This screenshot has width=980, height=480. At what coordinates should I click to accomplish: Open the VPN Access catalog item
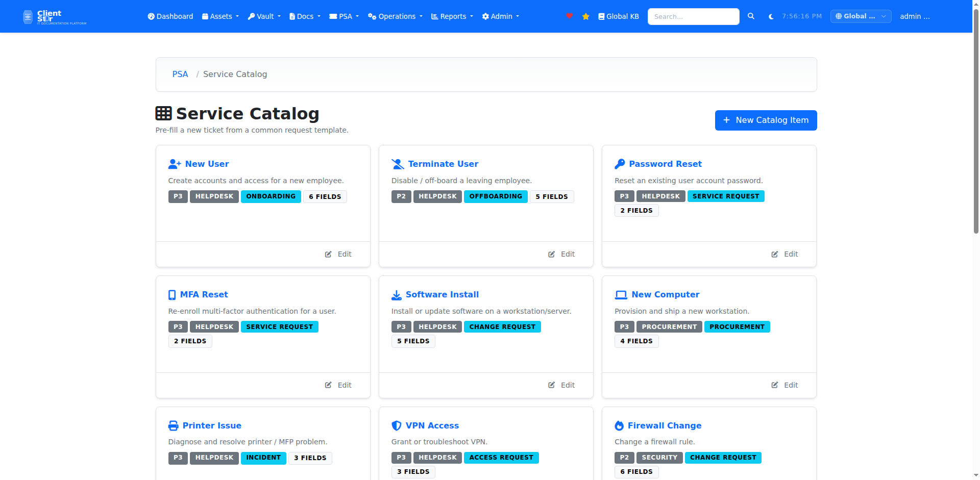432,425
